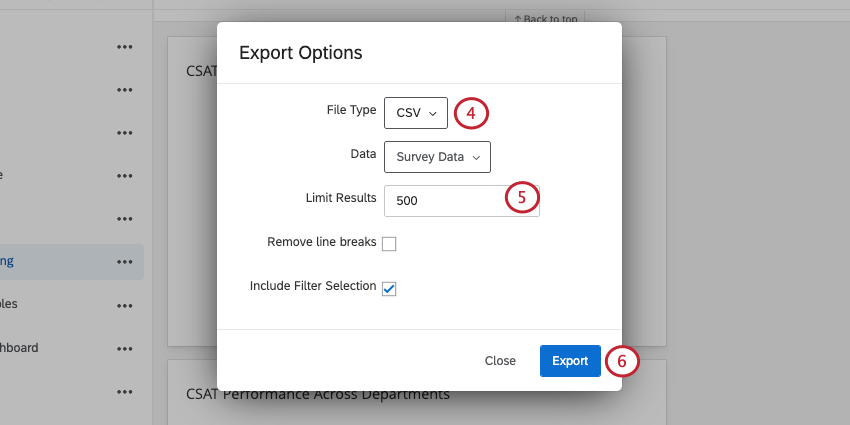This screenshot has height=425, width=850.
Task: Open the File Type CSV dropdown
Action: click(415, 113)
